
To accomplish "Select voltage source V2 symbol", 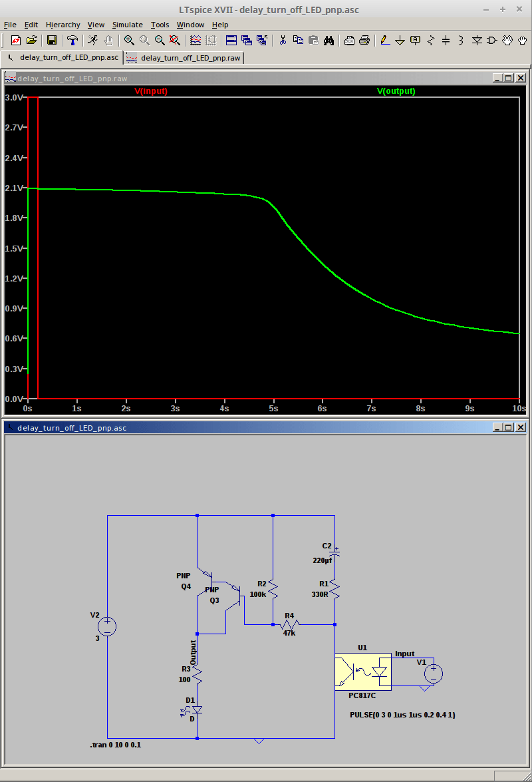I will point(107,626).
